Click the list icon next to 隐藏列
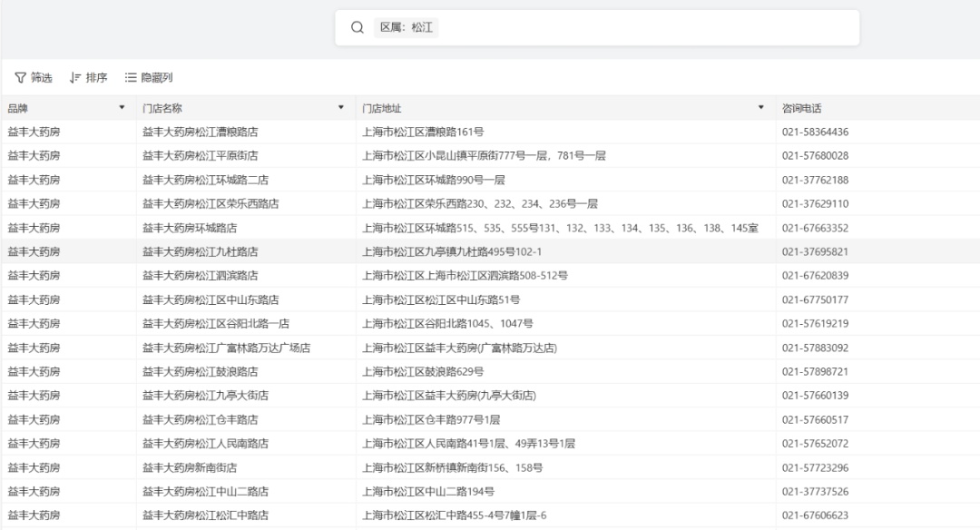980x530 pixels. pos(131,78)
